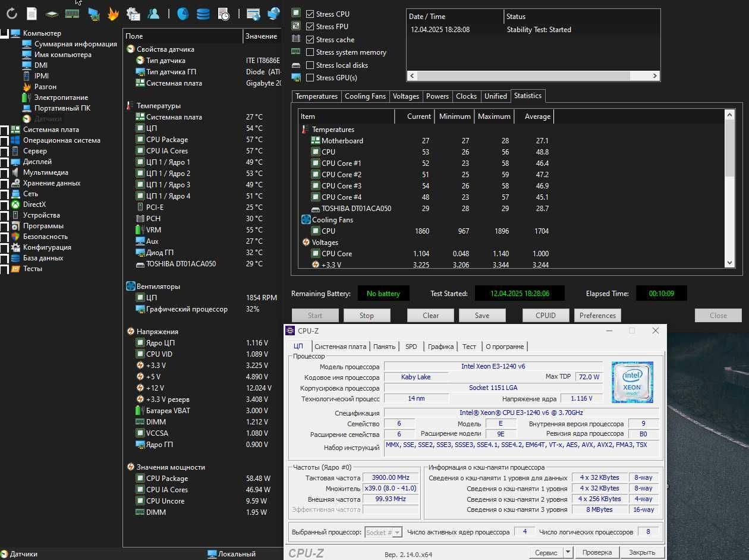Click the Операционная система Windows icon
This screenshot has height=560, width=749.
pyautogui.click(x=15, y=140)
